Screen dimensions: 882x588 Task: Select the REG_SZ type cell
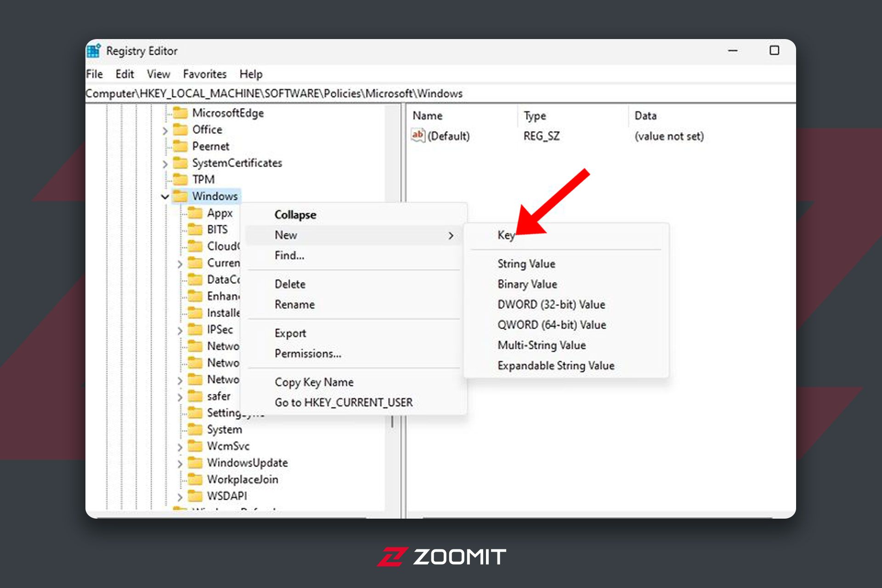[x=542, y=136]
